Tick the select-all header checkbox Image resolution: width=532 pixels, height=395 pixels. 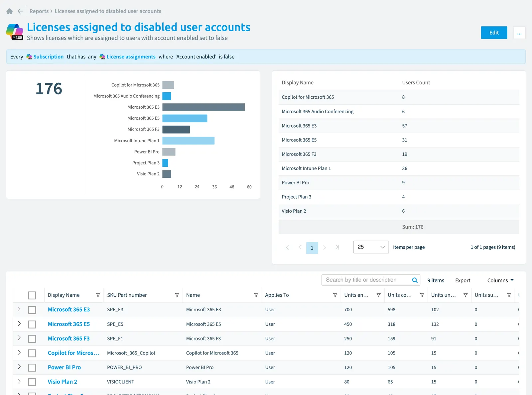[32, 295]
